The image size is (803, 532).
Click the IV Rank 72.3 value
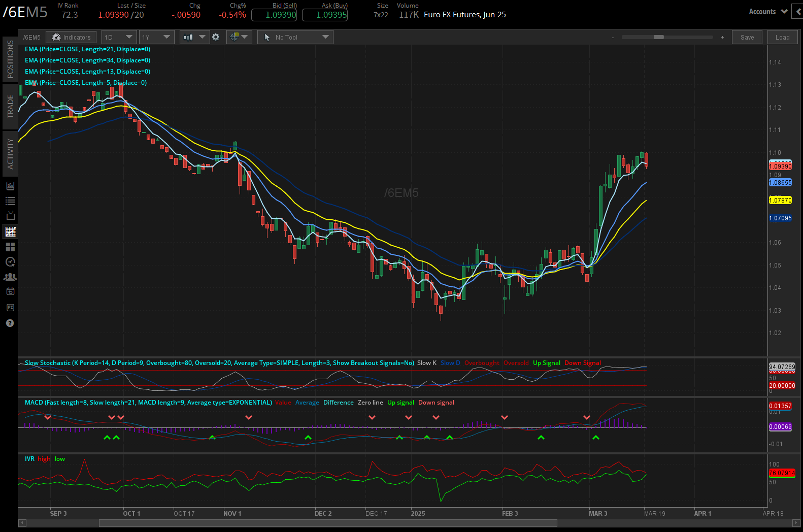(x=70, y=15)
